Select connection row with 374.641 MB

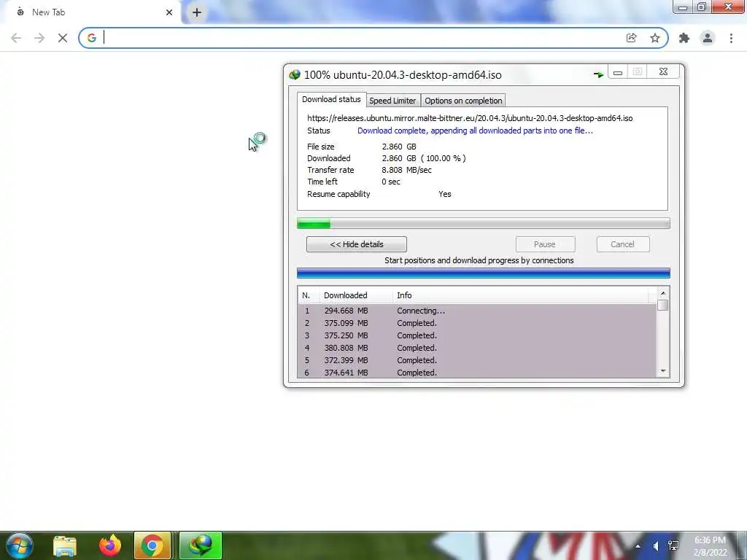click(x=477, y=373)
